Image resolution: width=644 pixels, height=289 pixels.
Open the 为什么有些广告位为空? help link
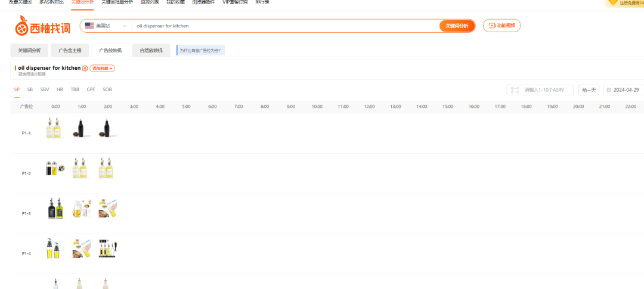[x=202, y=51]
